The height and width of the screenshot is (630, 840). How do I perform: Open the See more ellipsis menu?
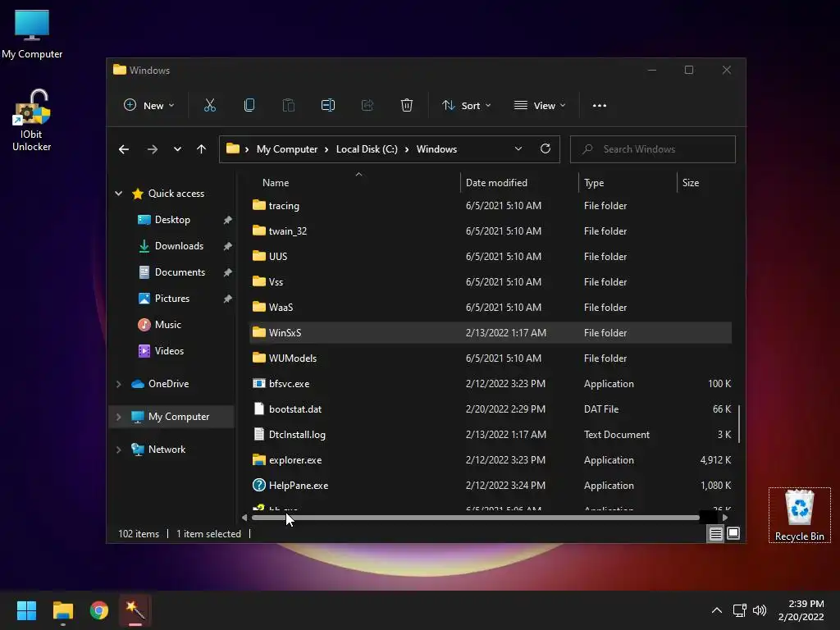tap(600, 106)
